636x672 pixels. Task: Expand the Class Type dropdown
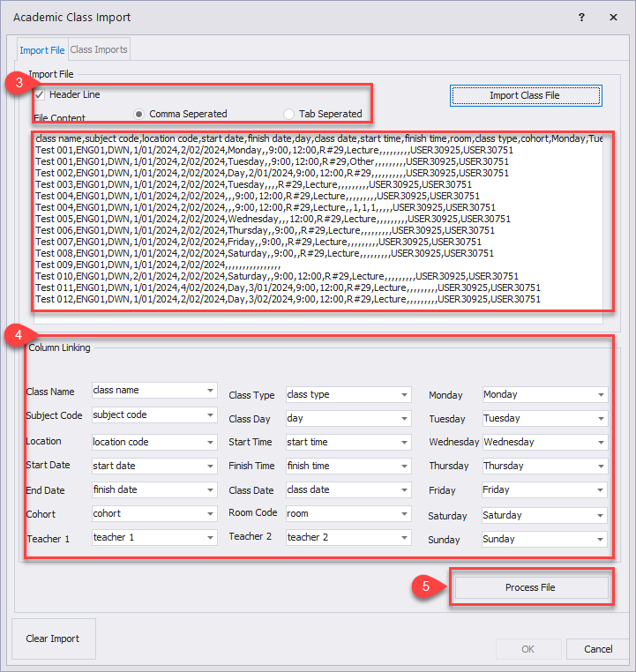(405, 395)
